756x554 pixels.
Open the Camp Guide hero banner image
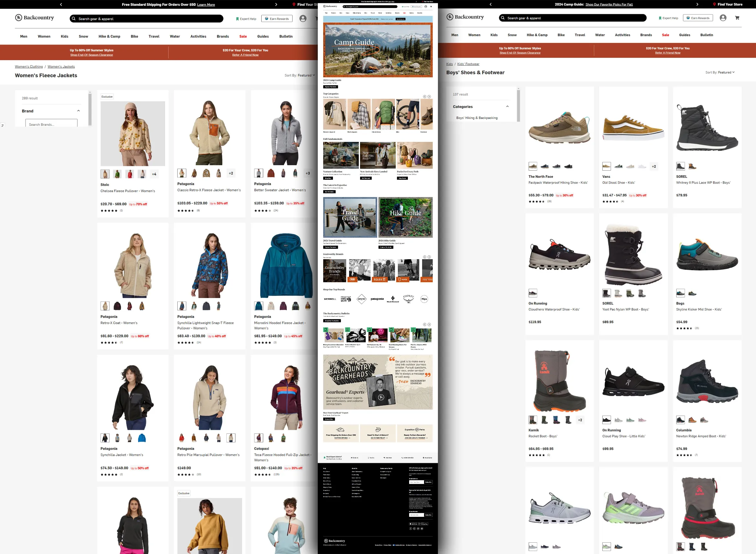click(x=378, y=50)
